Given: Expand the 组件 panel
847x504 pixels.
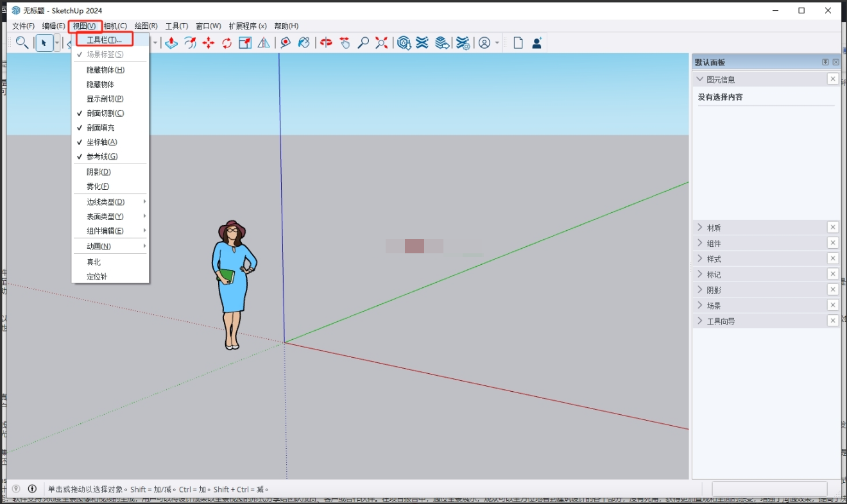Looking at the screenshot, I should [x=700, y=243].
